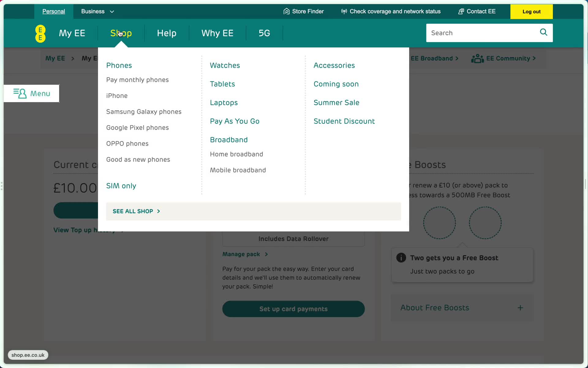The image size is (588, 368).
Task: Open the Help navigation item
Action: [x=167, y=33]
